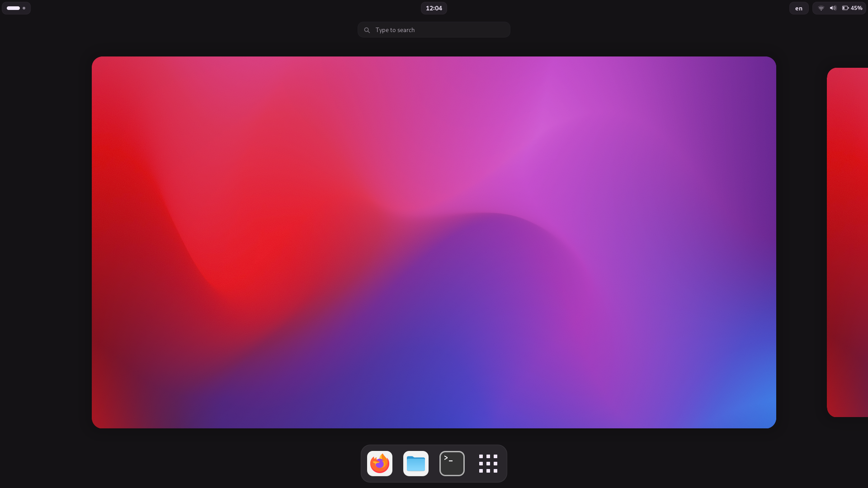Open the Files folder icon in dock
The width and height of the screenshot is (868, 488).
point(415,464)
